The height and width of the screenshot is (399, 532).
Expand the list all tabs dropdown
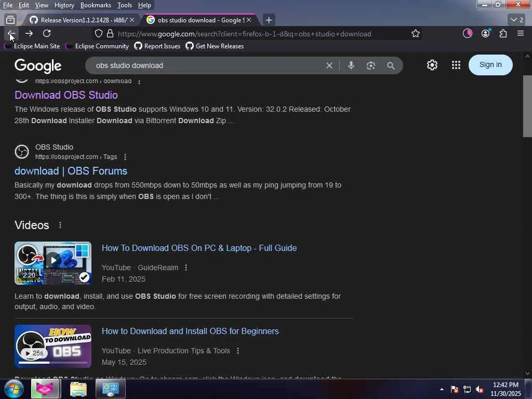(517, 20)
